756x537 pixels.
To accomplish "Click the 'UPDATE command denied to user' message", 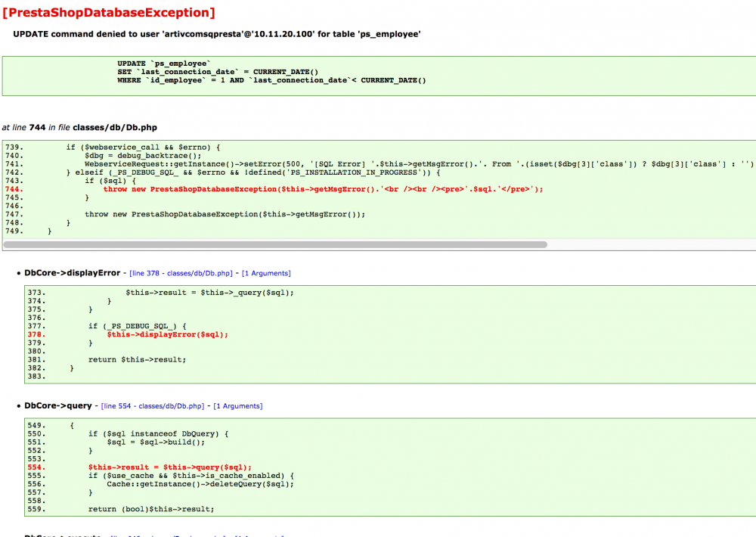I will [216, 34].
